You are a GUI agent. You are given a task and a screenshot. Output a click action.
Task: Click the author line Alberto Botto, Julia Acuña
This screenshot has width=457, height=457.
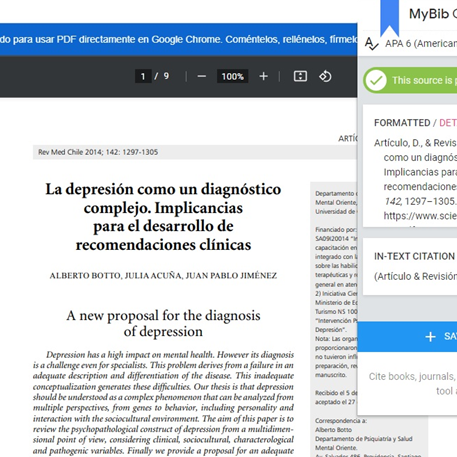click(x=163, y=276)
